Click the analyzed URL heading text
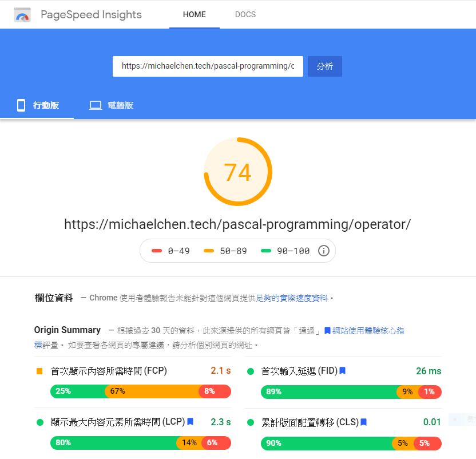Viewport: 476px width, 459px height. coord(237,224)
